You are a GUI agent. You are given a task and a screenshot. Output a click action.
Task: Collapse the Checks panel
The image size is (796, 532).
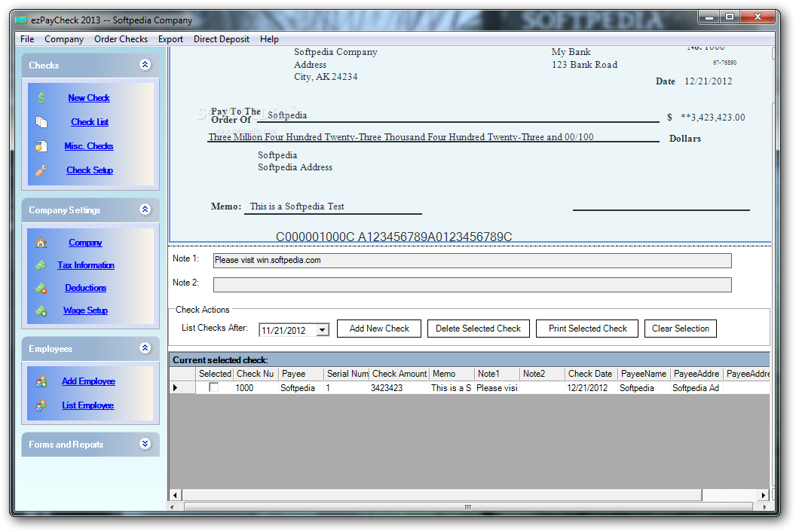pos(145,65)
